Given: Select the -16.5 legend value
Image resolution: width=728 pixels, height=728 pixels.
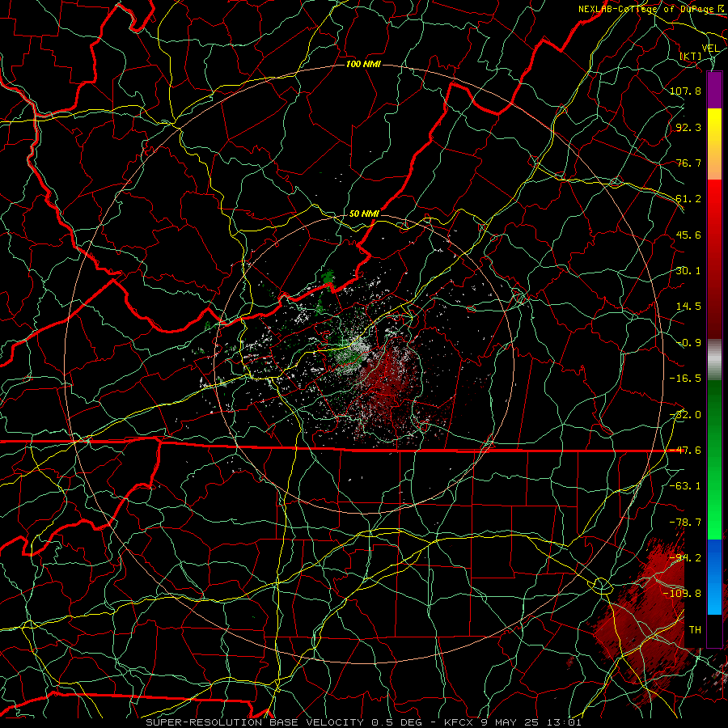Looking at the screenshot, I should 685,379.
